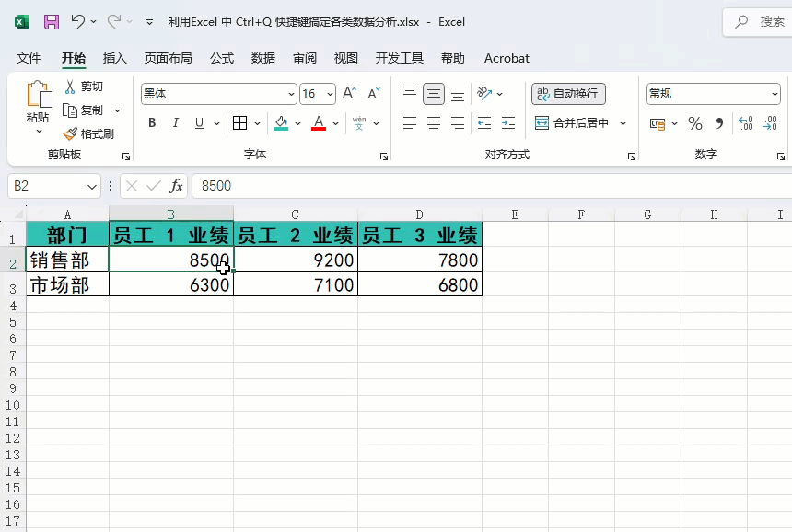Apply percent style
The width and height of the screenshot is (792, 532).
695,123
